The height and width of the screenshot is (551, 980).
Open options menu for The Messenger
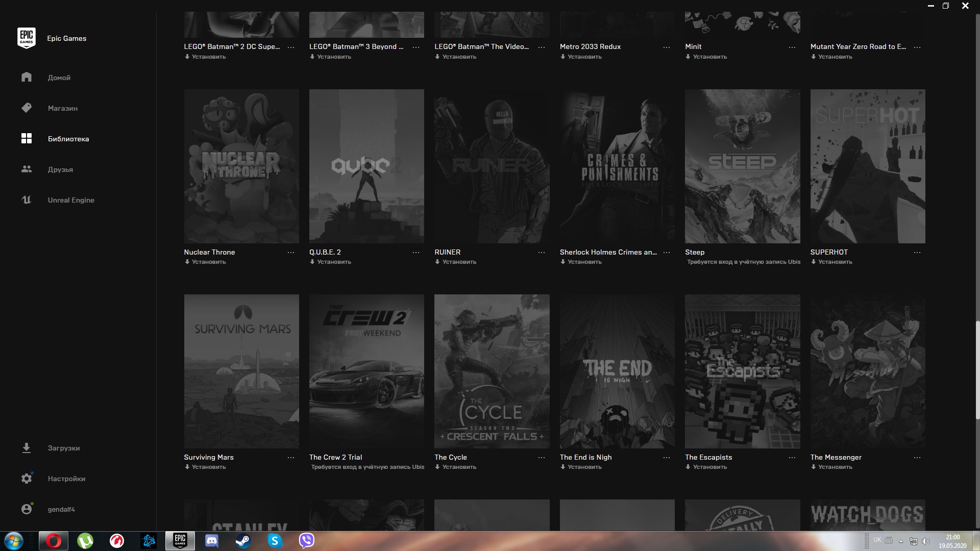point(917,458)
